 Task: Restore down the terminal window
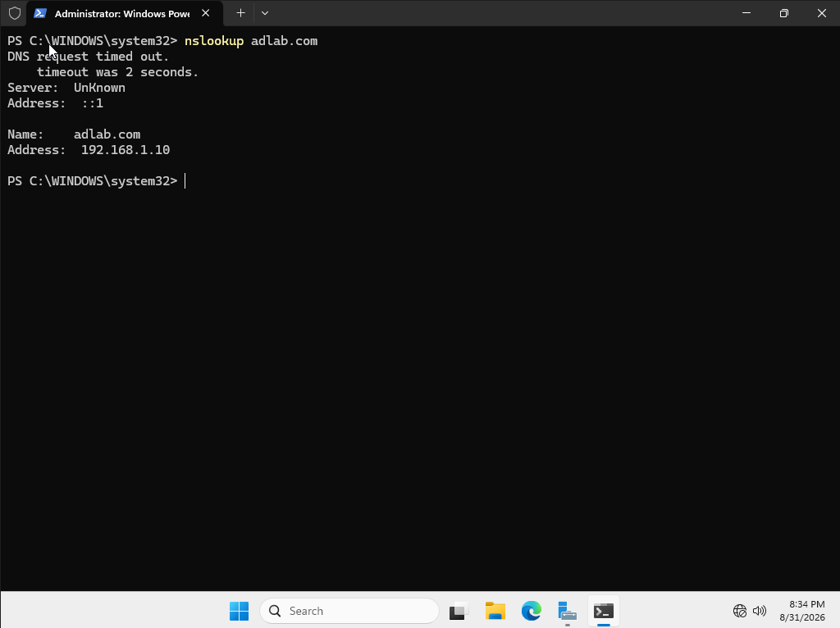pos(783,13)
